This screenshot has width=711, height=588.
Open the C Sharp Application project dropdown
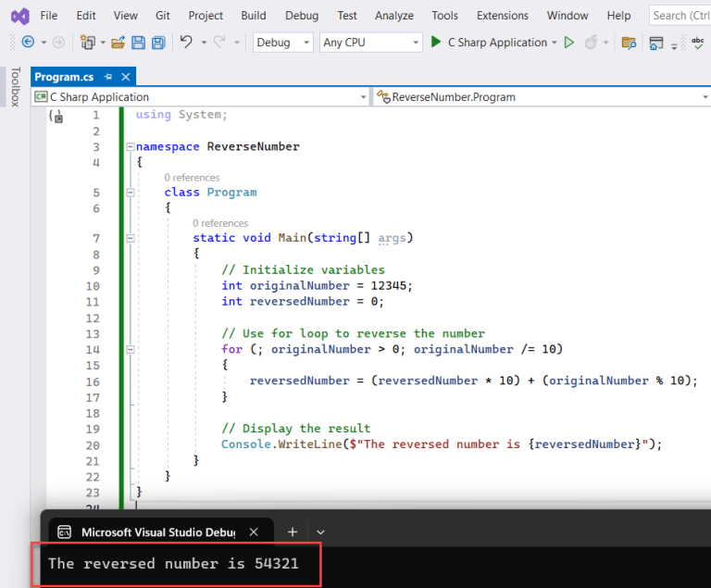tap(200, 96)
